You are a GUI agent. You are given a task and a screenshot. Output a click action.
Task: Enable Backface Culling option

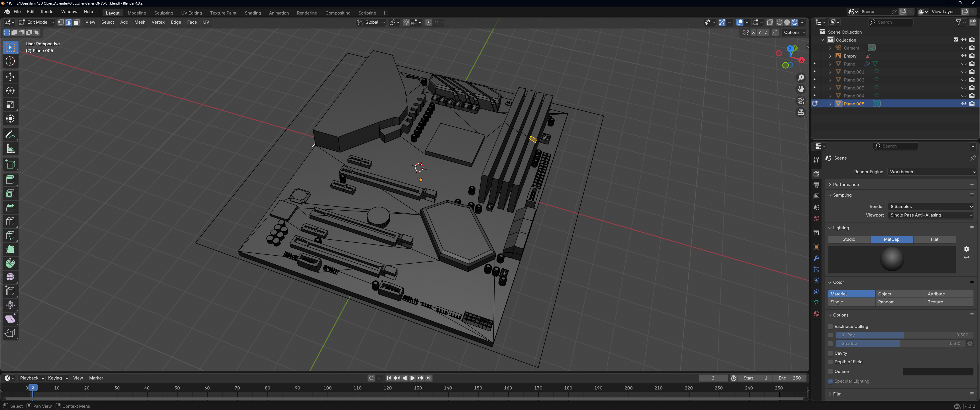point(830,326)
